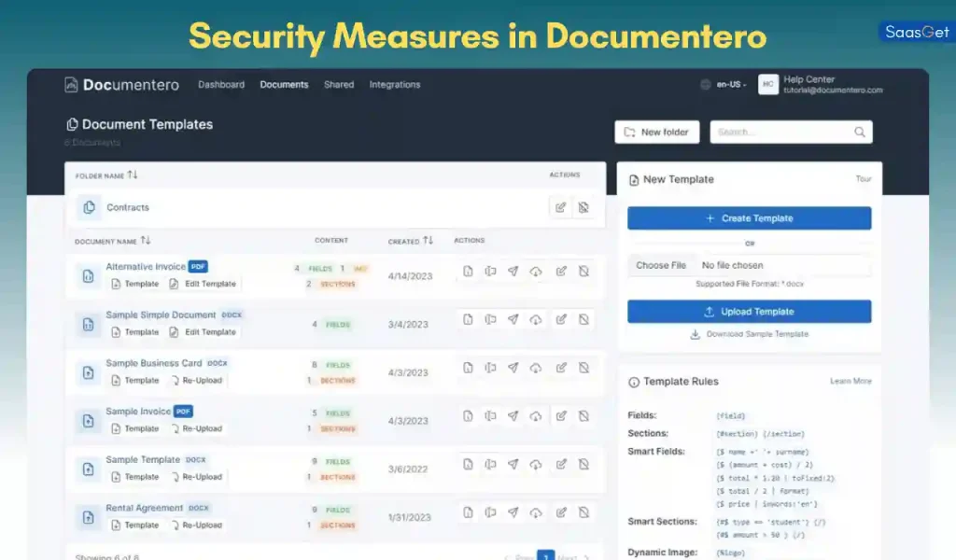The height and width of the screenshot is (560, 956).
Task: Click Edit Template under Sample Simple Document
Action: [x=203, y=332]
